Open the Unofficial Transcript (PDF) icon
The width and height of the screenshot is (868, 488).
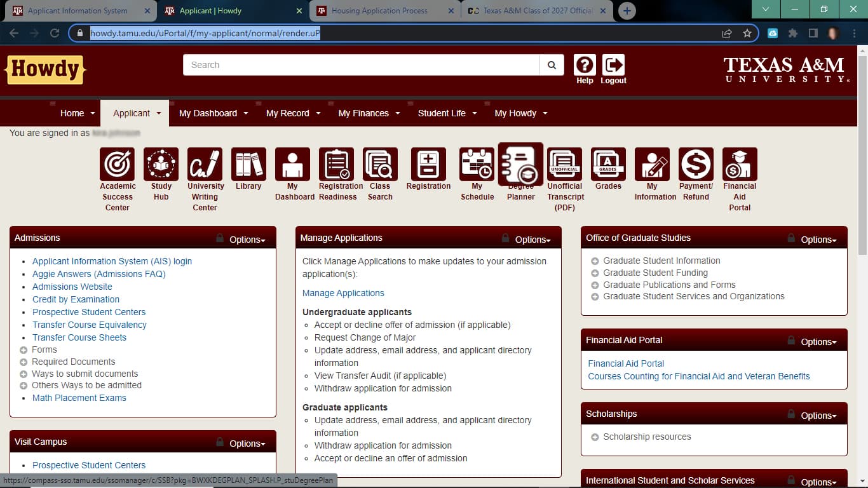point(564,165)
